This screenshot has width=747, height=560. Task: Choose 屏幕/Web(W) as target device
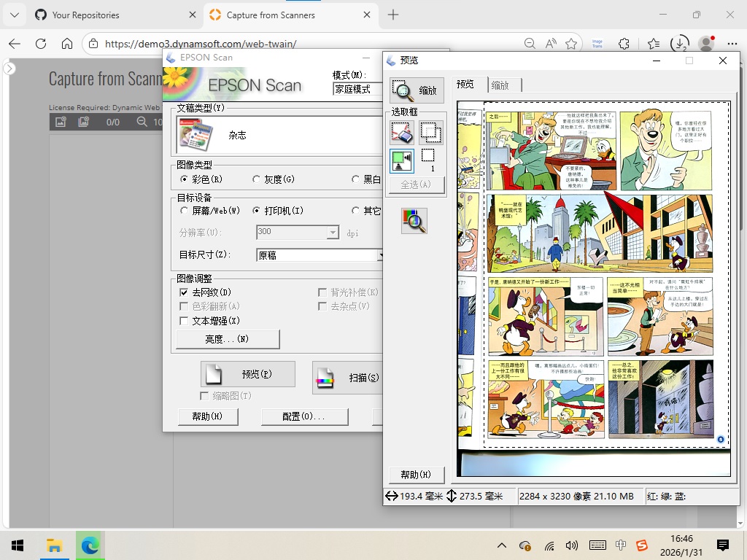pyautogui.click(x=185, y=211)
